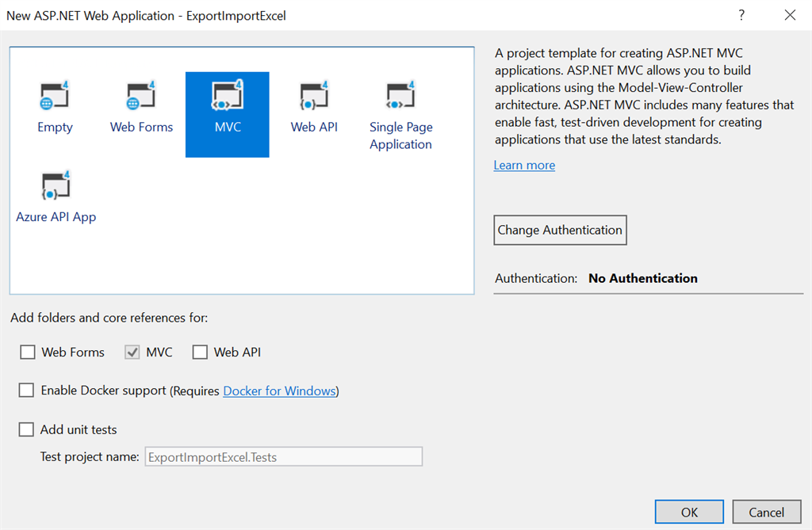This screenshot has width=812, height=530.
Task: Click the Change Authentication button
Action: coord(560,230)
